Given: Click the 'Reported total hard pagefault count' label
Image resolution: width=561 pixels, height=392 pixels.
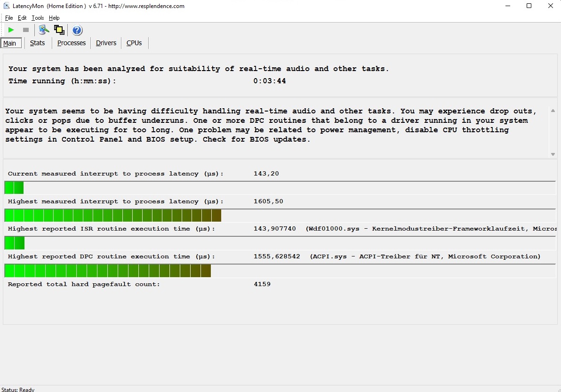Looking at the screenshot, I should point(84,284).
